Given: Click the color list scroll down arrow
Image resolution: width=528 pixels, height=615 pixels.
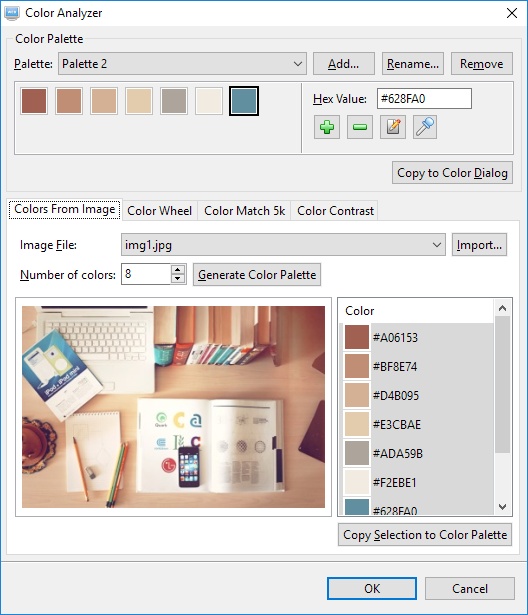Looking at the screenshot, I should coord(503,506).
